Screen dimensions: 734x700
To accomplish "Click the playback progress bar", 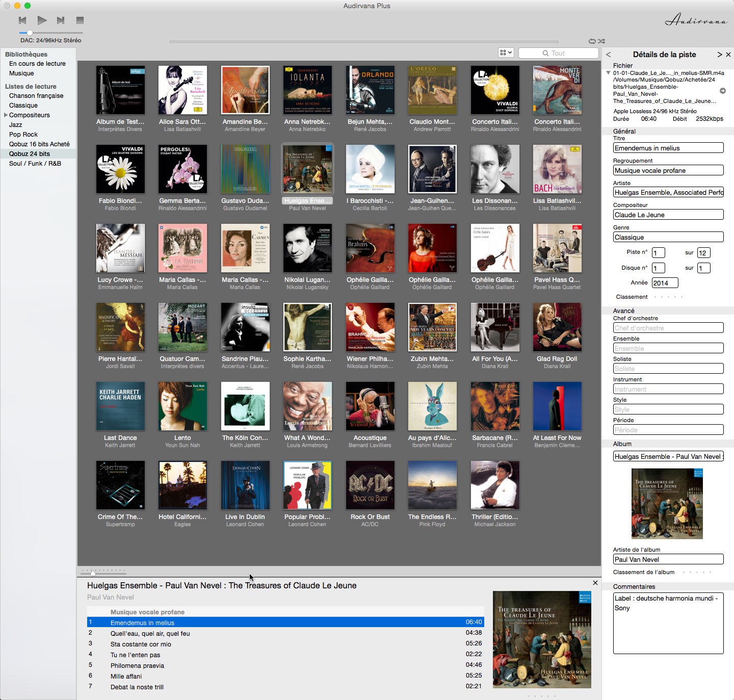I will (x=363, y=41).
